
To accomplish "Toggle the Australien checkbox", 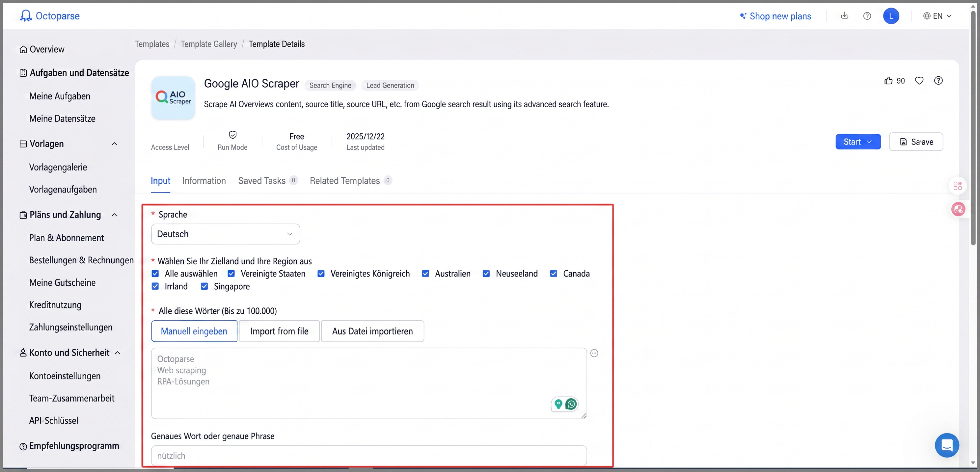I will [425, 274].
